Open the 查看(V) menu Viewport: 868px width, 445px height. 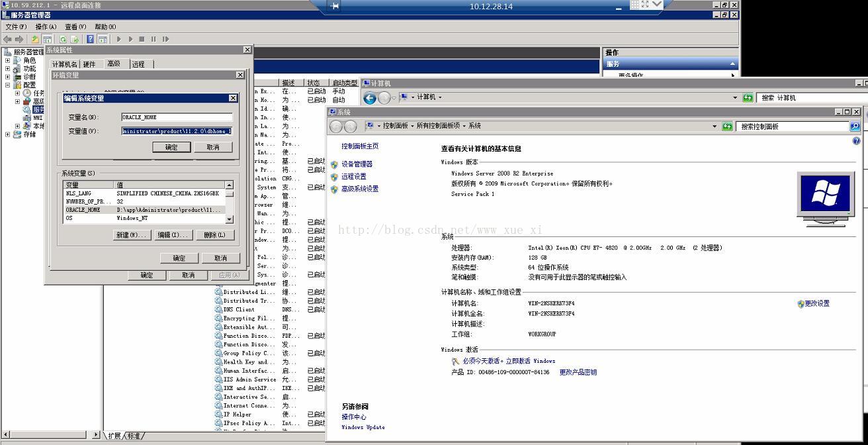75,26
